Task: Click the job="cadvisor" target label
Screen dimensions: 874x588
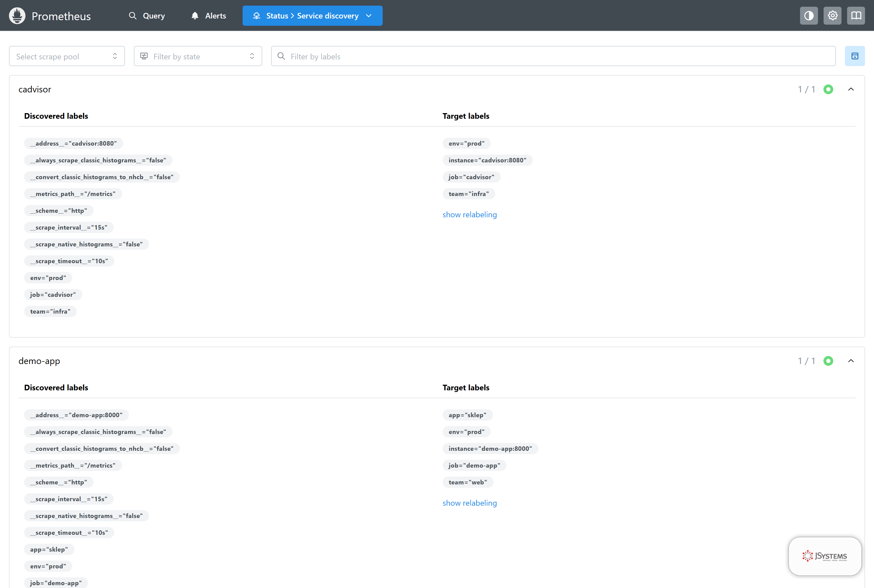Action: click(x=471, y=177)
